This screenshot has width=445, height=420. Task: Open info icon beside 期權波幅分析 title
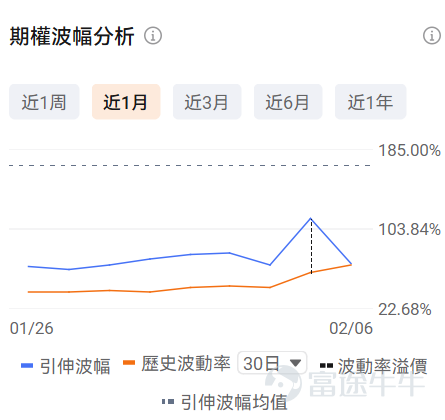[x=153, y=36]
